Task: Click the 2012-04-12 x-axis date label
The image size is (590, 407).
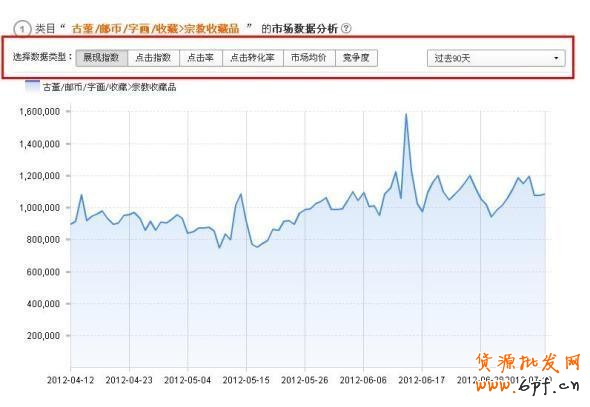Action: click(70, 380)
